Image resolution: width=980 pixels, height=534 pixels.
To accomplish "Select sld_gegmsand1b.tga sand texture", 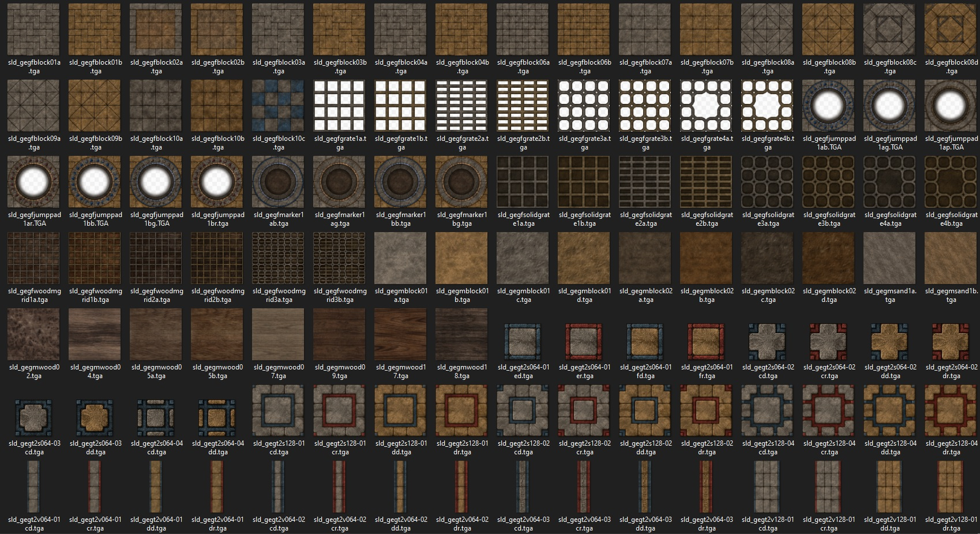I will (x=951, y=258).
